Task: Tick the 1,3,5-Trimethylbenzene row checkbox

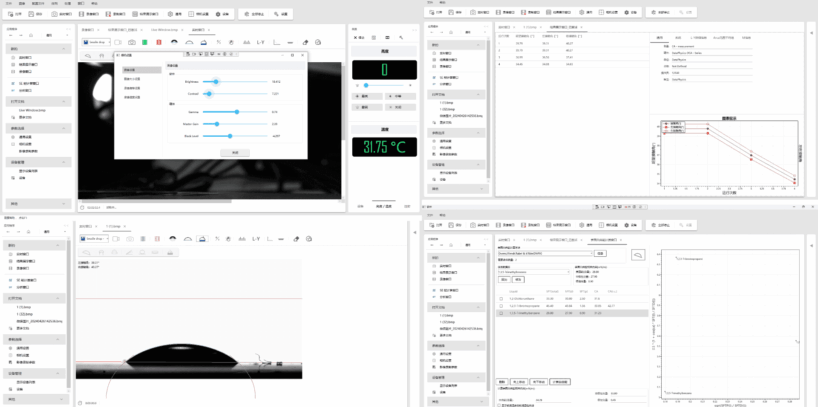Action: (x=501, y=312)
